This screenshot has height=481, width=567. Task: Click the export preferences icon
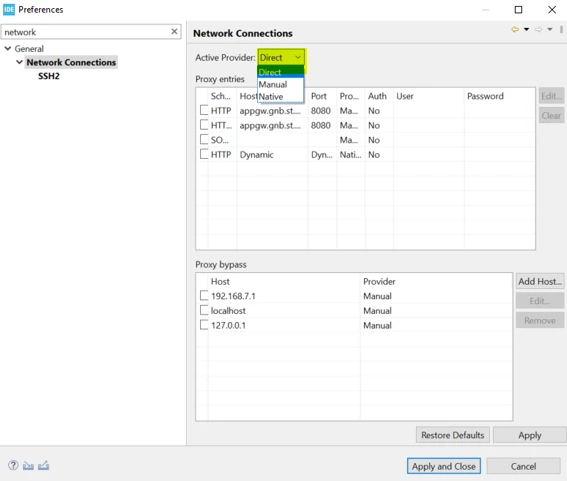tap(43, 465)
